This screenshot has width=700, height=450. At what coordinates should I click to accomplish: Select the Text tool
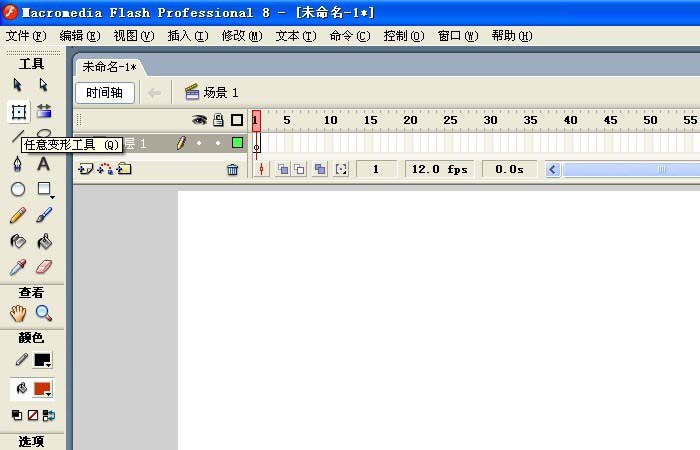pos(43,164)
